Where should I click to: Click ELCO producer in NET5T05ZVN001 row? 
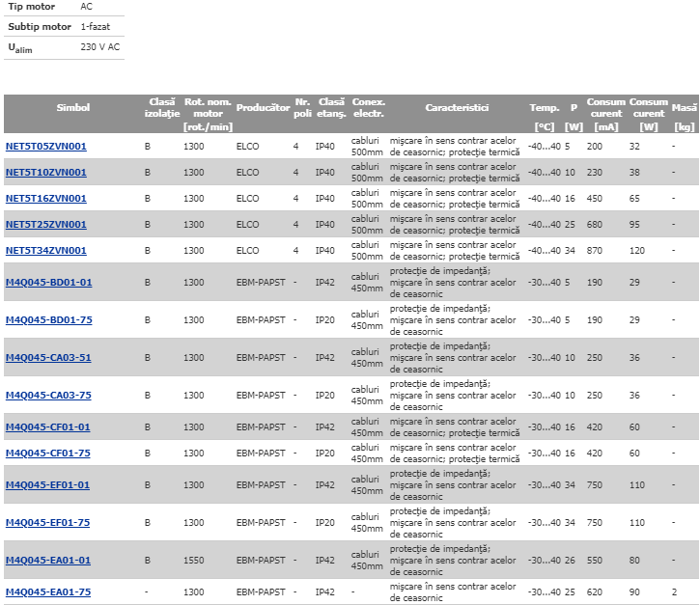(x=247, y=147)
